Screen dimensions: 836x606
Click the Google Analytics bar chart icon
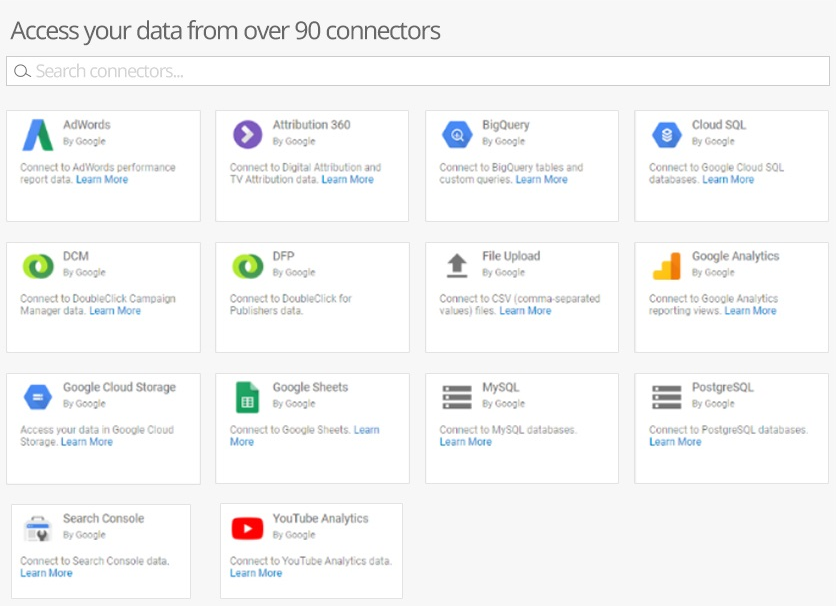click(666, 265)
